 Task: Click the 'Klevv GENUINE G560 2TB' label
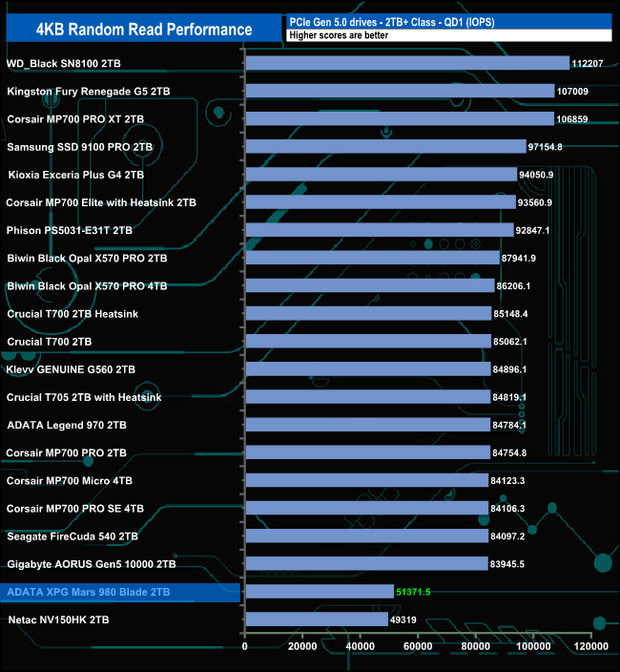pos(71,369)
